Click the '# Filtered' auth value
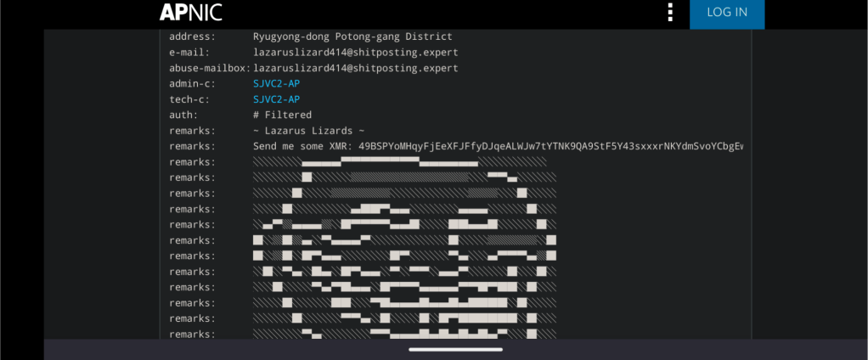The image size is (868, 360). pos(282,115)
